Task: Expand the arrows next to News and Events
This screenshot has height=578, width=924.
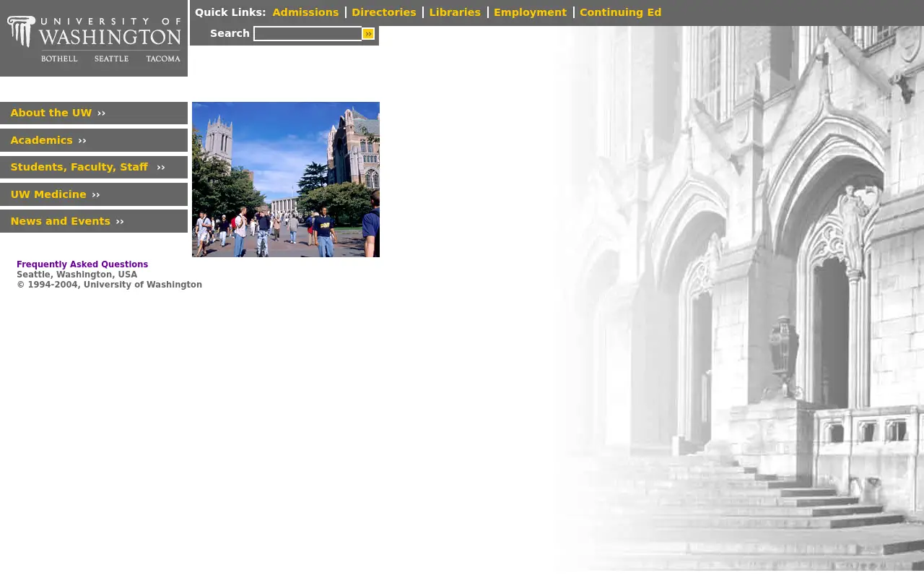Action: [120, 222]
